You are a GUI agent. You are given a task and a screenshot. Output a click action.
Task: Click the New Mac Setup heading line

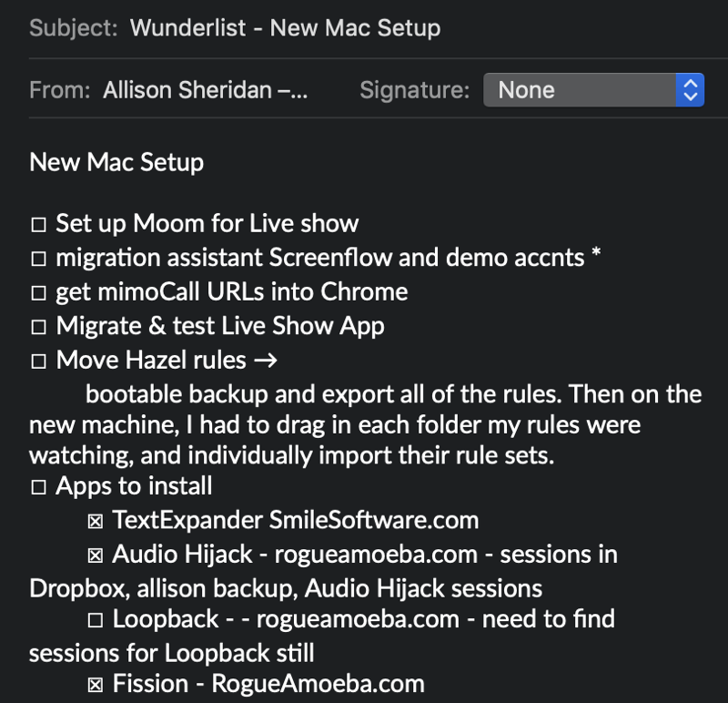coord(116,163)
